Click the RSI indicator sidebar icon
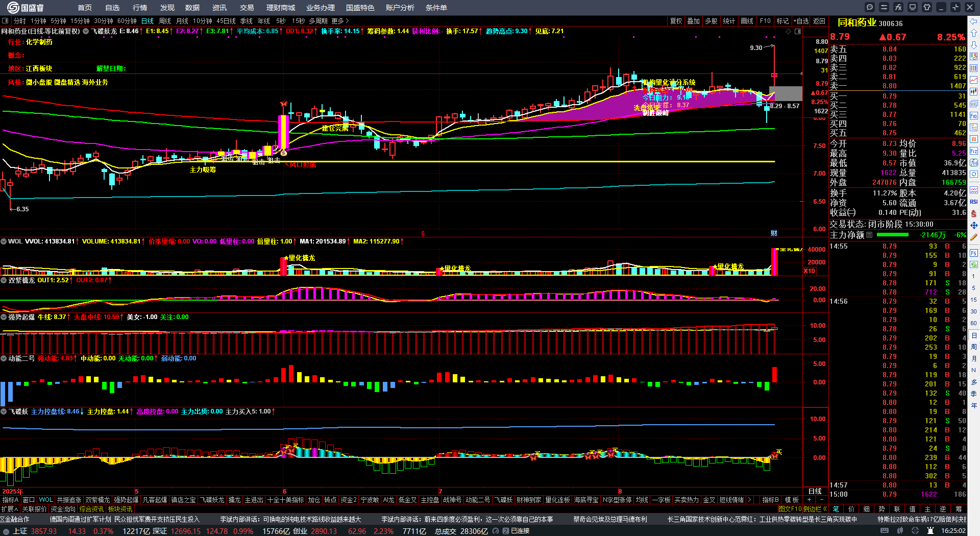The image size is (980, 536). pyautogui.click(x=974, y=202)
